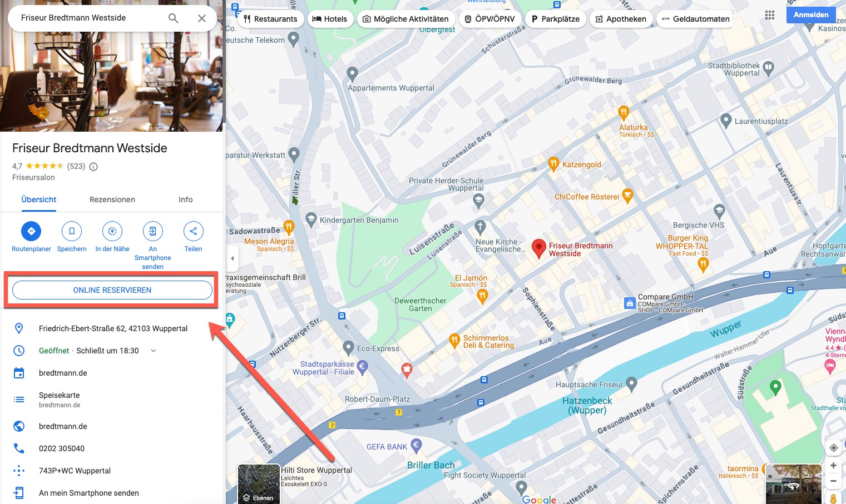This screenshot has height=504, width=846.
Task: Select the Geldautomaten chip
Action: click(695, 19)
